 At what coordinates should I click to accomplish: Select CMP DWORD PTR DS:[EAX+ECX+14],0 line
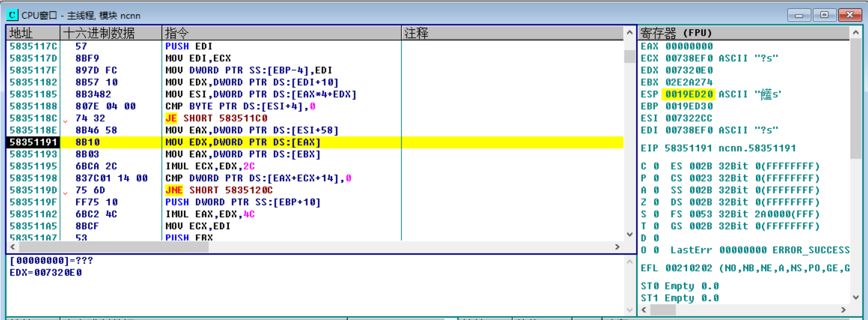259,178
